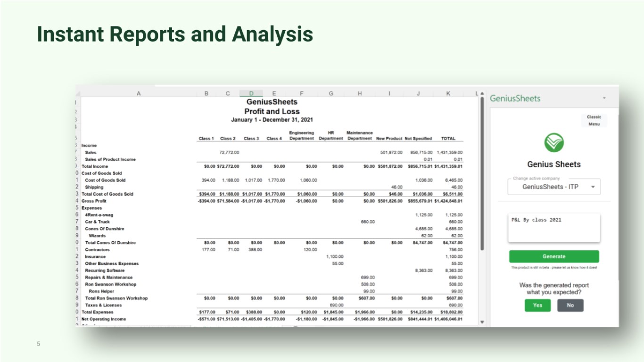Viewport: 644px width, 362px height.
Task: Click the 'Other Business Expenses' row label
Action: tap(112, 263)
